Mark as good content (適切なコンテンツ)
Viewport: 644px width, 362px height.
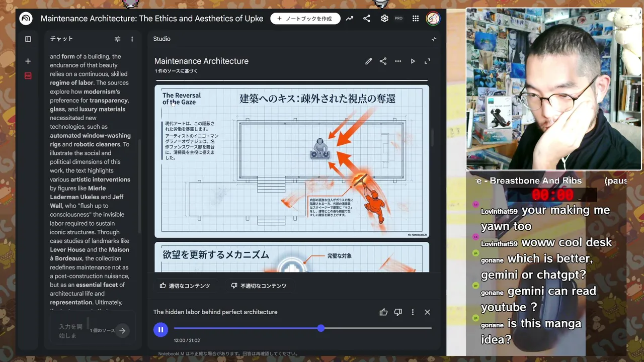click(185, 286)
